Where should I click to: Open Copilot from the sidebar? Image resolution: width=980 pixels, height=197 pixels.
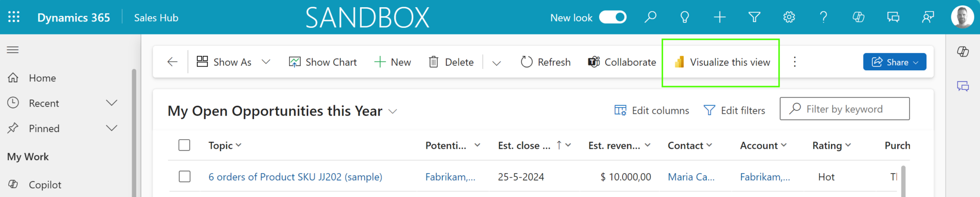coord(45,185)
